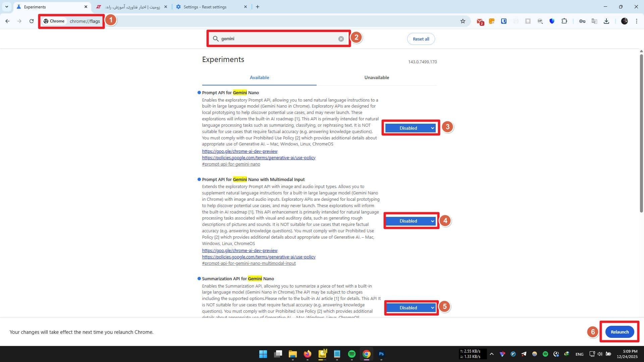
Task: Click the Chrome site info chip
Action: coord(54,21)
